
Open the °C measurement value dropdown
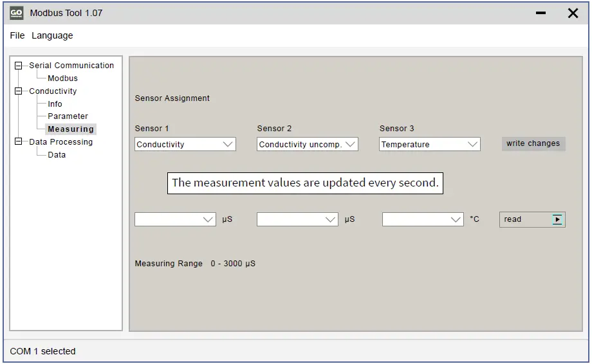point(423,219)
